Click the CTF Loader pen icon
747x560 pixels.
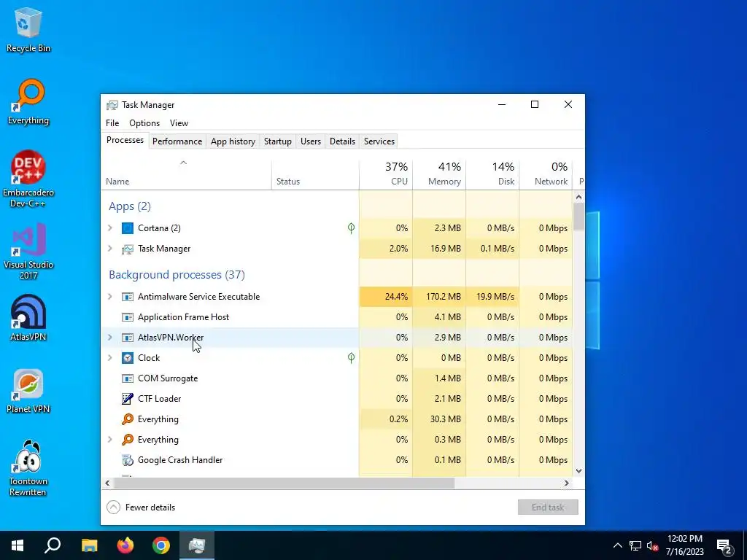[127, 399]
